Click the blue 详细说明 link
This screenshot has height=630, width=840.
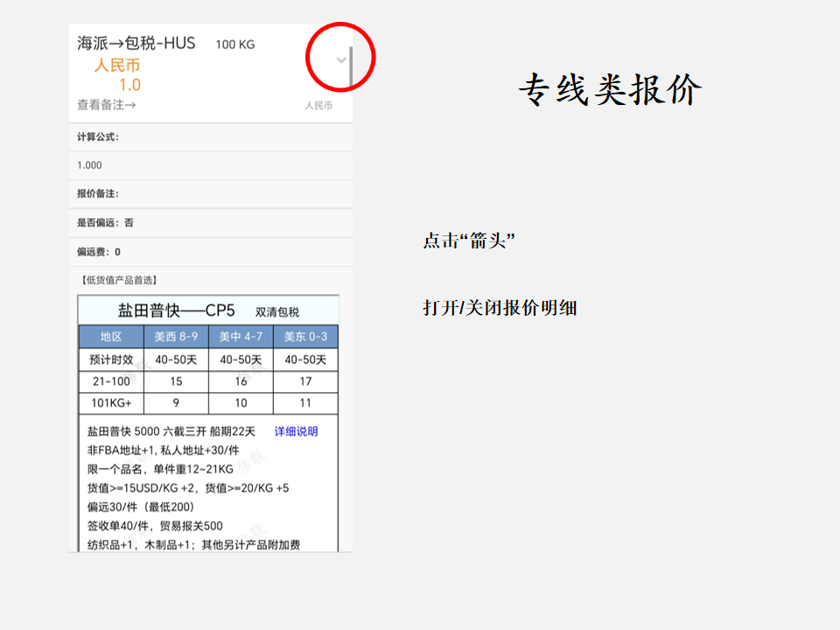tap(296, 431)
